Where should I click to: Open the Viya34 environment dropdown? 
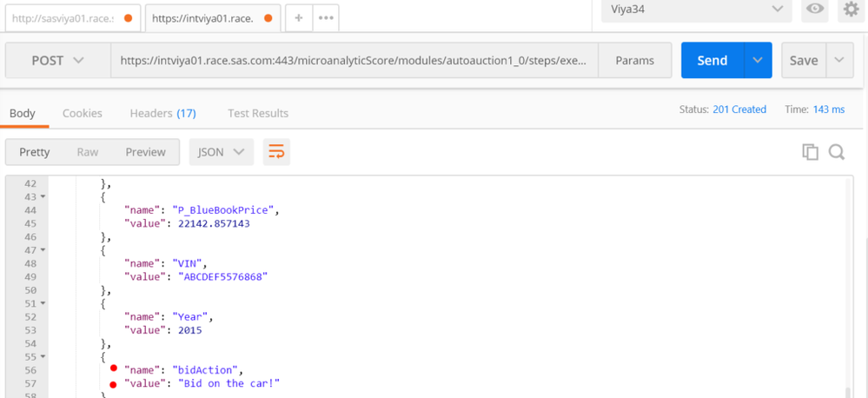point(696,10)
